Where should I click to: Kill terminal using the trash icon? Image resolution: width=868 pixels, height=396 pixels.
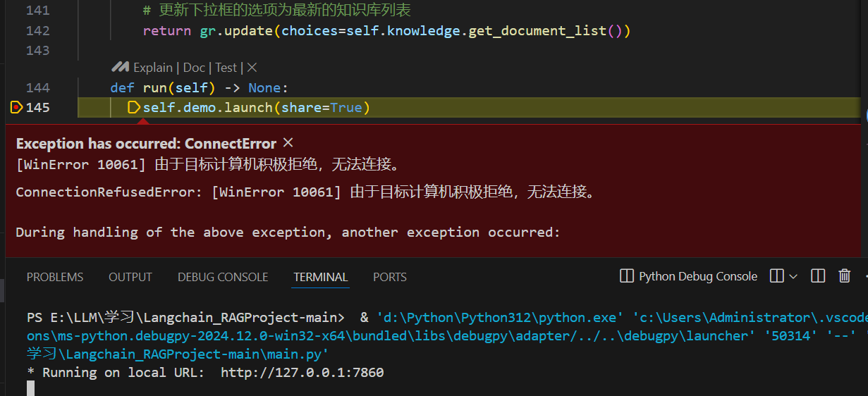(845, 276)
